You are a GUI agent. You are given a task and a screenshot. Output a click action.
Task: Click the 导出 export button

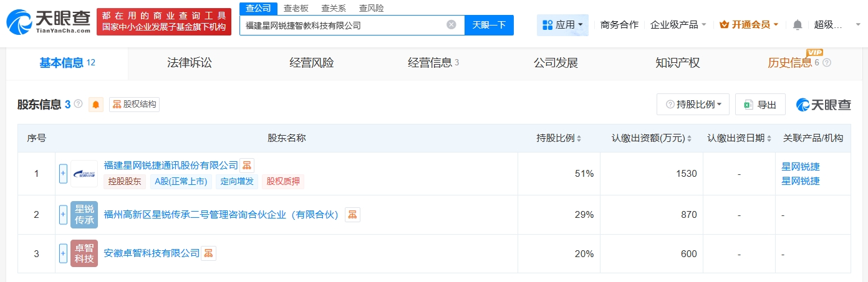click(760, 105)
